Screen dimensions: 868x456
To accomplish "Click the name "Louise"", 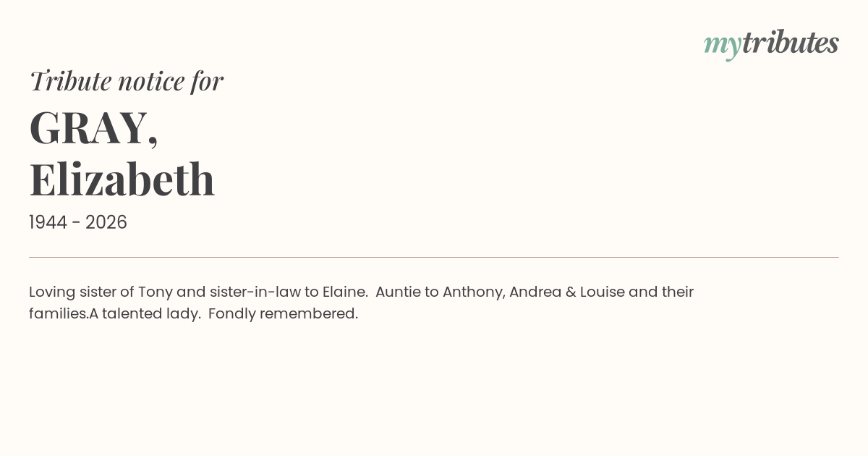I will pyautogui.click(x=602, y=292).
